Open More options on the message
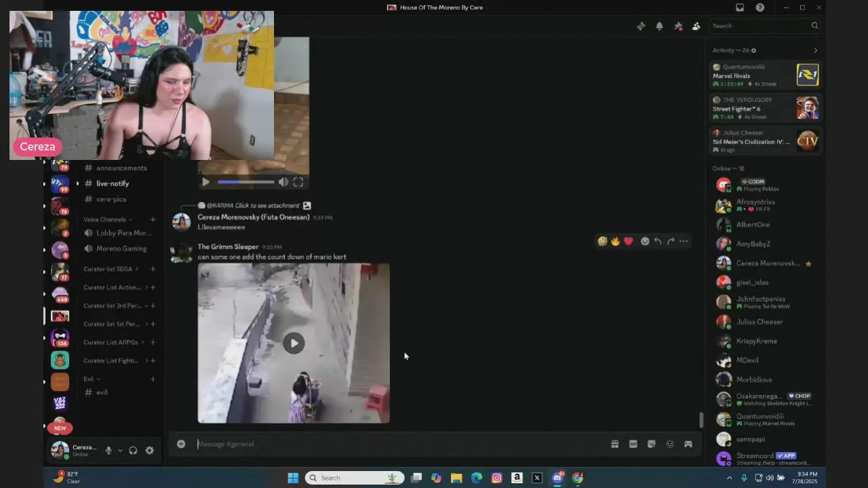 [684, 241]
